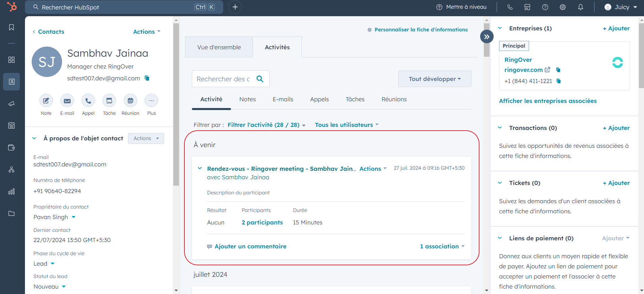Viewport: 644px width, 294px height.
Task: Open bookmarks in the left sidebar
Action: [11, 27]
